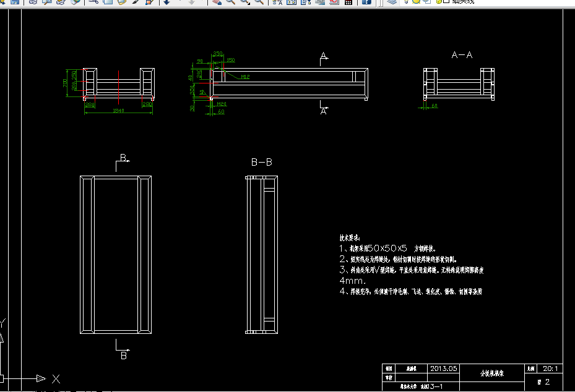Select the 1840 dimension text
Image resolution: width=575 pixels, height=392 pixels.
(118, 110)
